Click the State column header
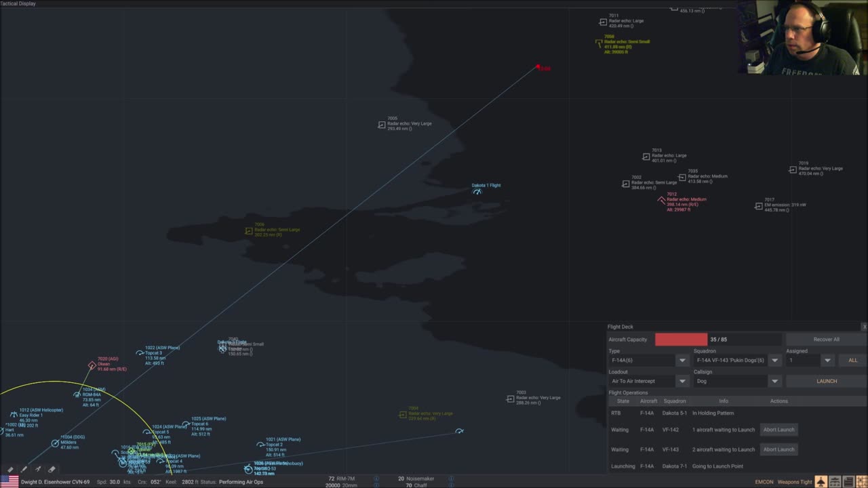868x488 pixels. click(623, 401)
